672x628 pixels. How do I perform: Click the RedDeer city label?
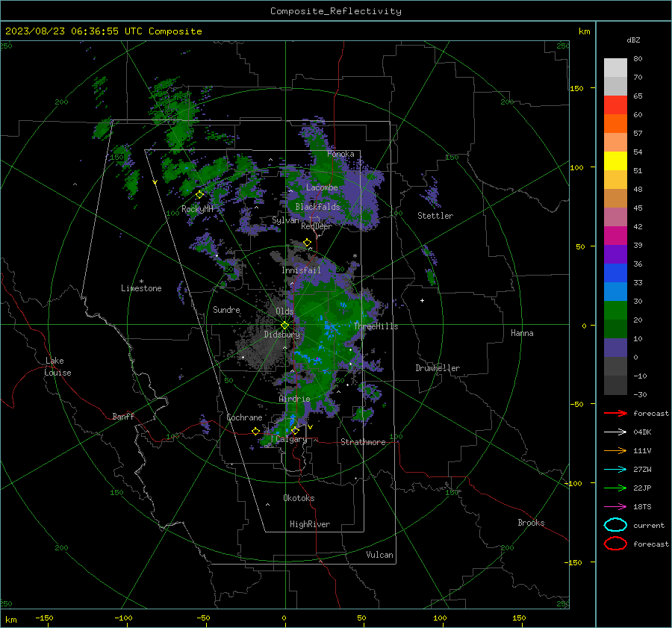coord(317,226)
